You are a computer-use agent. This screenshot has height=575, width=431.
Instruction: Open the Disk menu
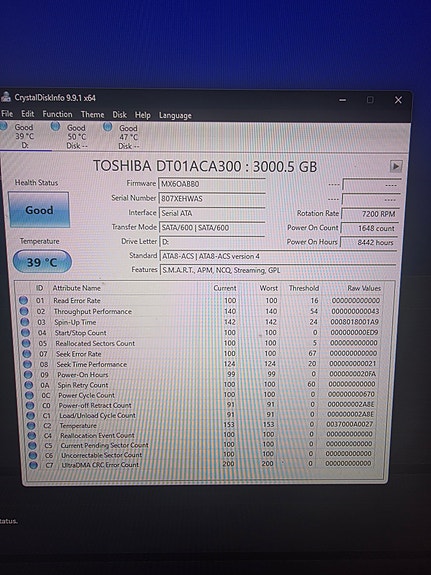119,115
